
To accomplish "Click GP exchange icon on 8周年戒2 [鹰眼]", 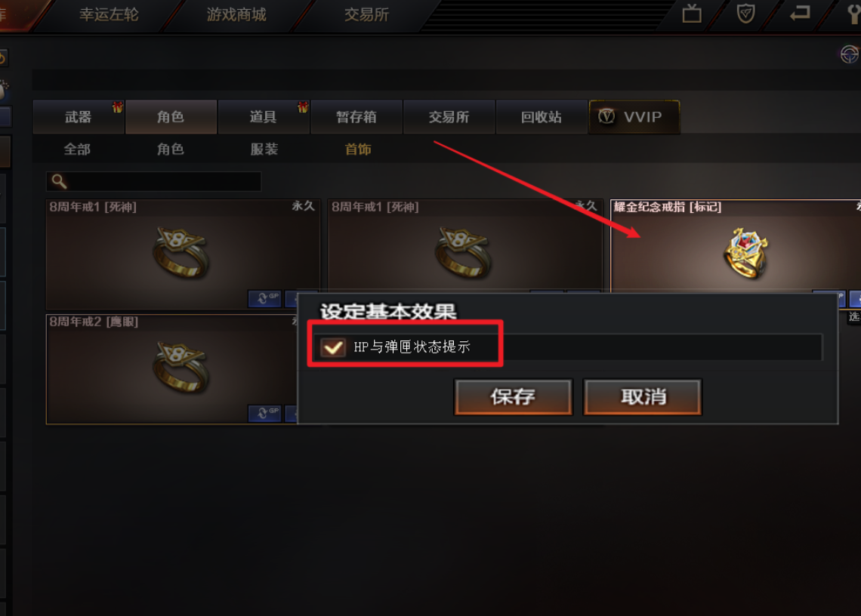I will coord(264,413).
